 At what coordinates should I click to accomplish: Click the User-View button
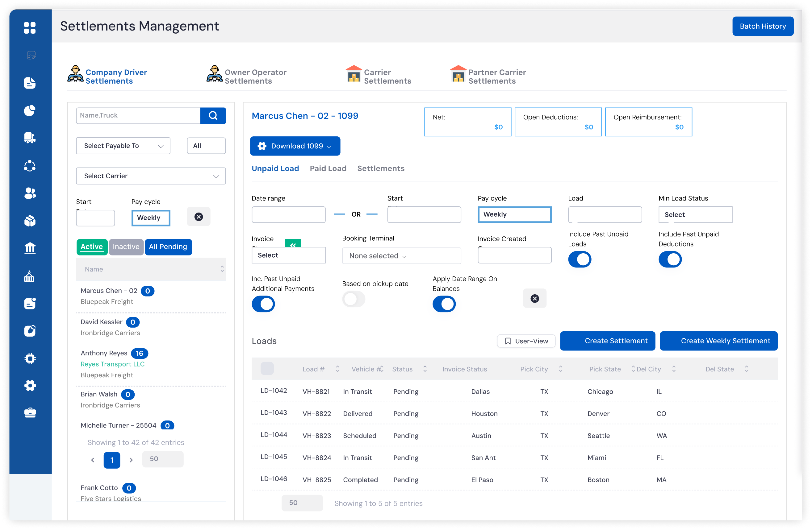[526, 341]
